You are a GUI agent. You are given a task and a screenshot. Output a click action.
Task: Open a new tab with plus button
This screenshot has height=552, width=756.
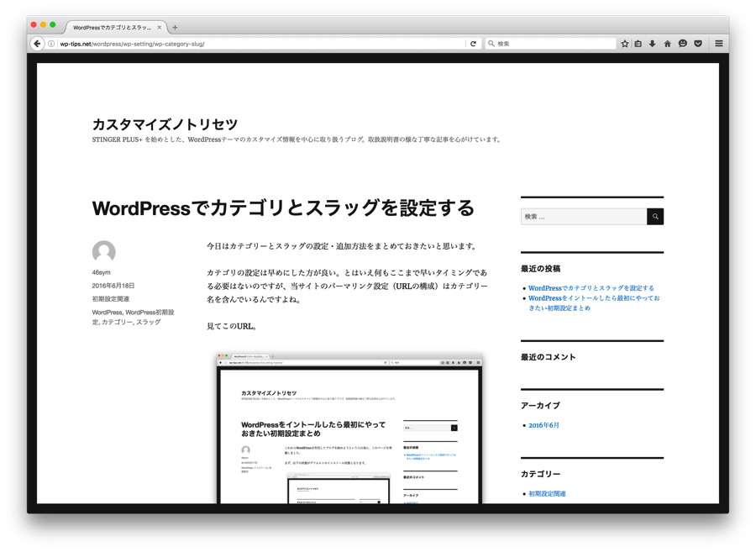175,28
